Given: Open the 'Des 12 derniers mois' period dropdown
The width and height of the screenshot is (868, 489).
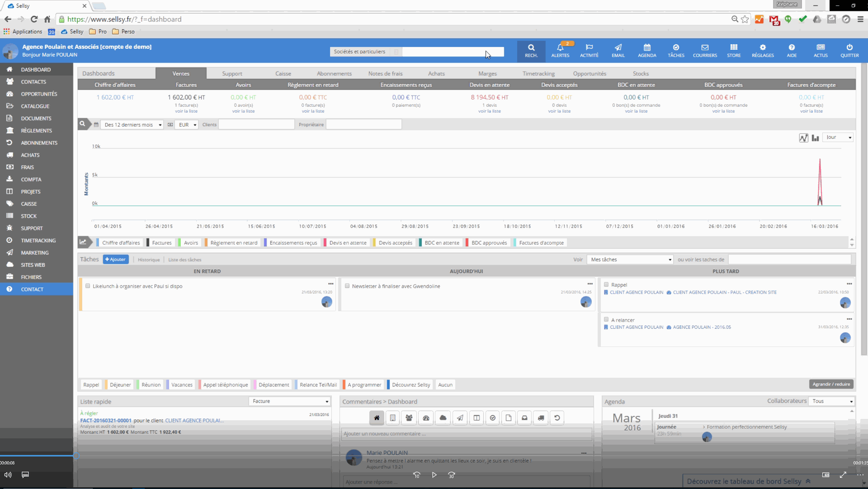Looking at the screenshot, I should [x=132, y=125].
